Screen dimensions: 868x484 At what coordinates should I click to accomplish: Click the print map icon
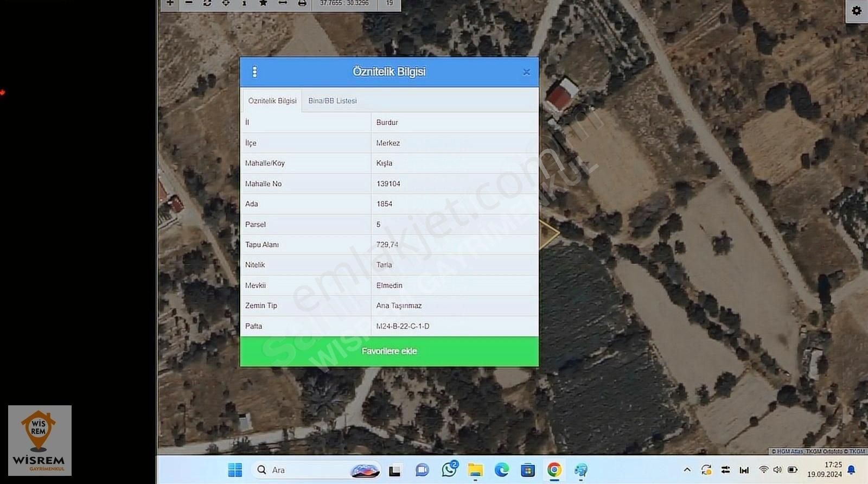pyautogui.click(x=302, y=3)
